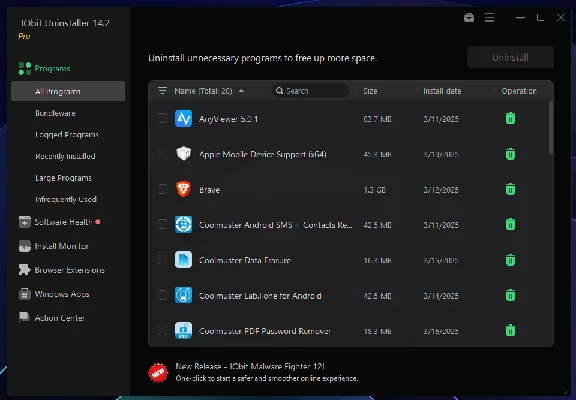Screen dimensions: 576x400
Task: Open Action Center section label
Action: tap(60, 318)
